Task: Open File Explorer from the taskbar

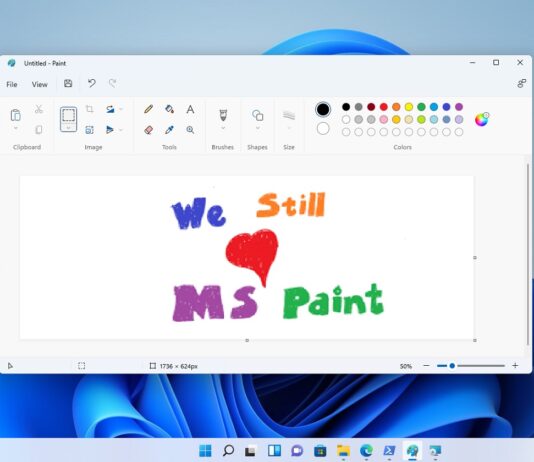Action: tap(343, 450)
